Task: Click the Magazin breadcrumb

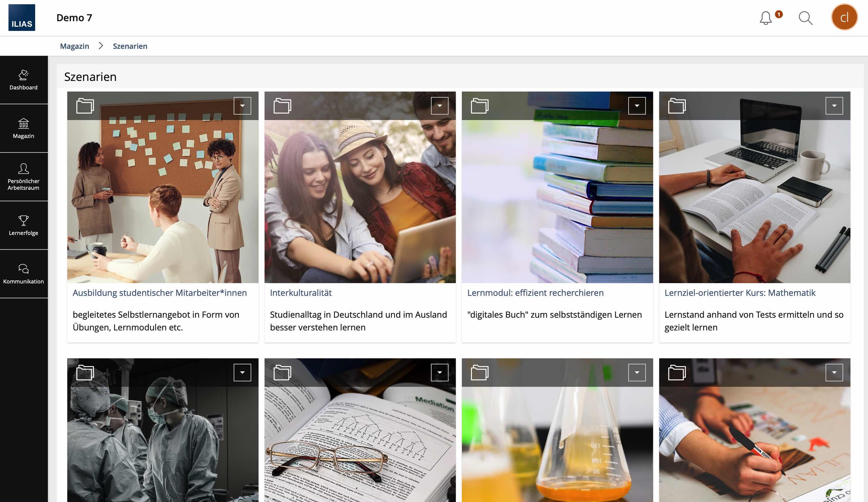Action: tap(74, 46)
